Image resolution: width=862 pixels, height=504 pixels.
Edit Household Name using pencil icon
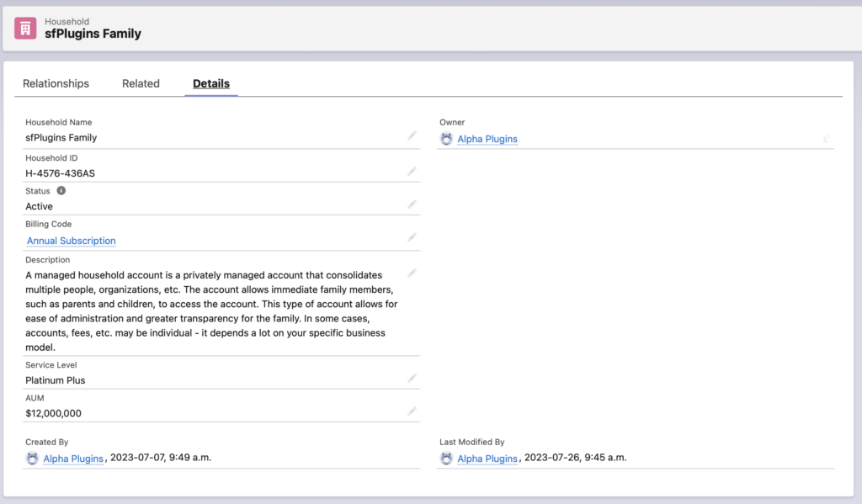pyautogui.click(x=412, y=135)
